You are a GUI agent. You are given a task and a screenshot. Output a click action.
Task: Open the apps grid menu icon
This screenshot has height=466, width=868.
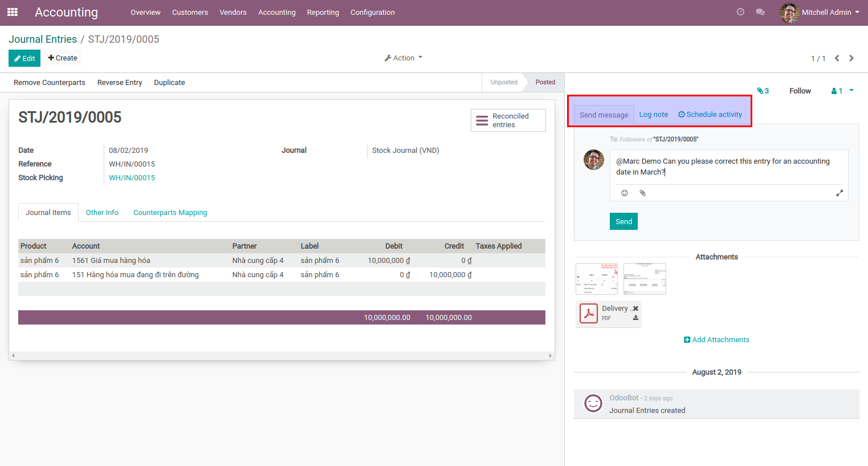coord(12,12)
